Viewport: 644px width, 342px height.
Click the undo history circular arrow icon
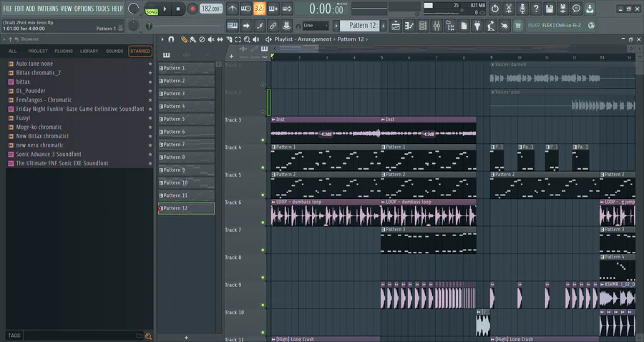(495, 9)
